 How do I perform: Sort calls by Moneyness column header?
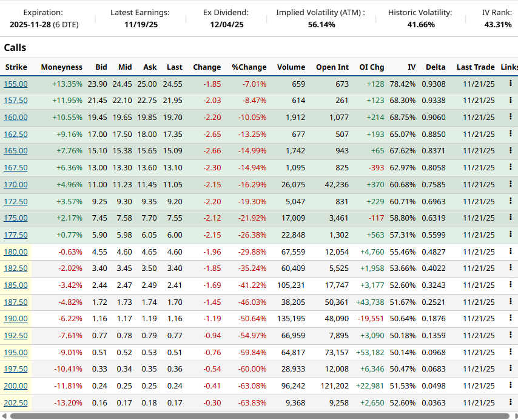(x=61, y=67)
